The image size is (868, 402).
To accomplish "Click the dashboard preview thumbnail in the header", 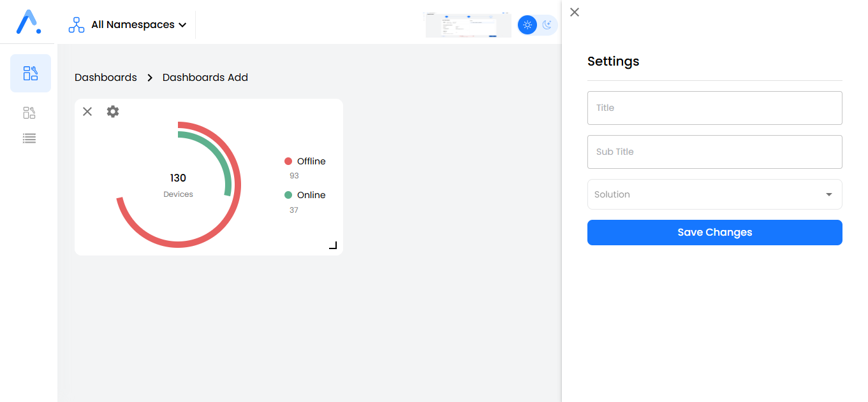I will click(x=468, y=24).
